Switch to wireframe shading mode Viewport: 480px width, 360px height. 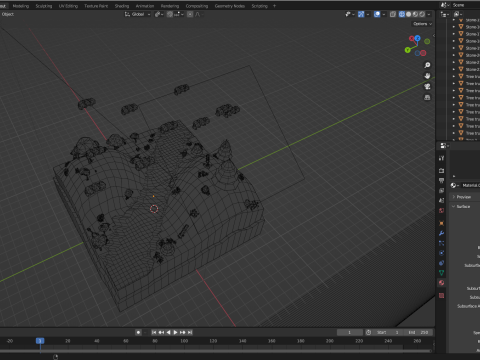[x=402, y=14]
